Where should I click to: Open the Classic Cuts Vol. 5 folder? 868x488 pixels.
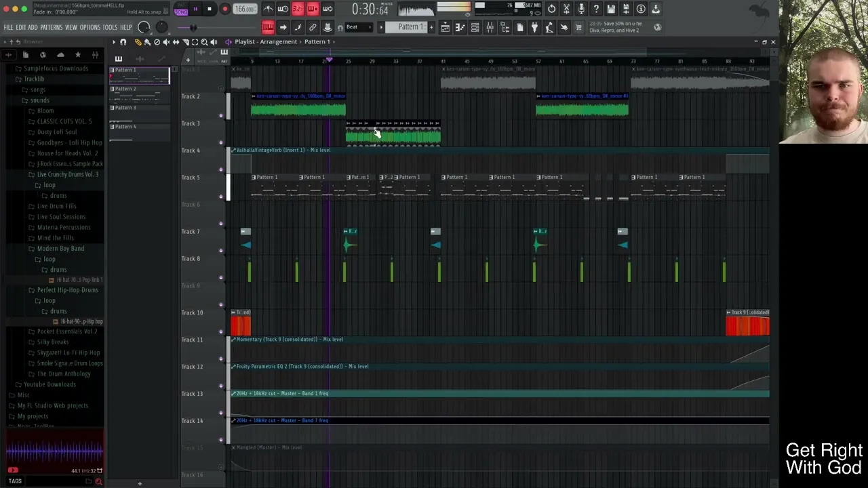point(64,121)
